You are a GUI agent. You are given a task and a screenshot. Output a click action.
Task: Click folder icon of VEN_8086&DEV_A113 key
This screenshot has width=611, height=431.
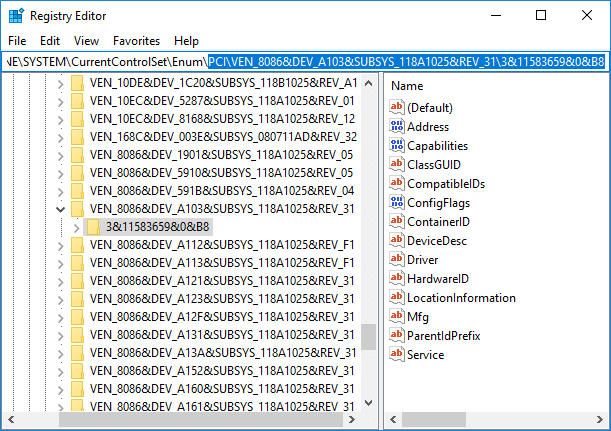point(77,263)
